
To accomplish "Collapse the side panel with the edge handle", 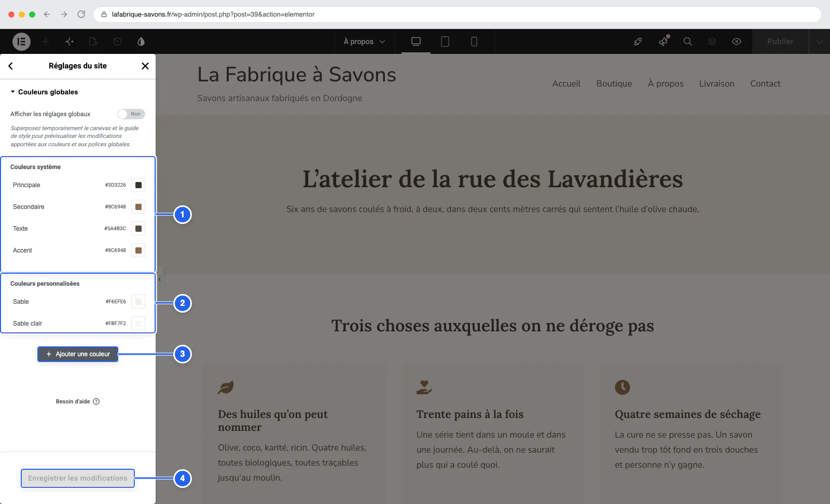I will 160,279.
